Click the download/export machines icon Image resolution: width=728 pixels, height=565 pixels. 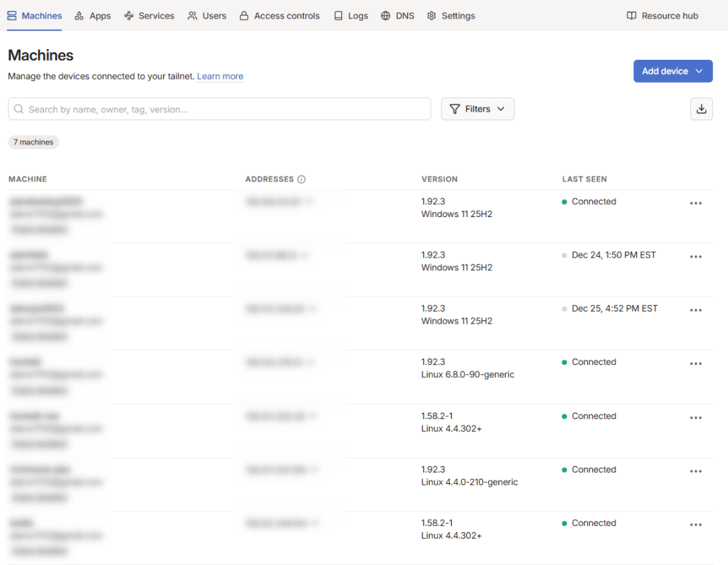click(701, 109)
